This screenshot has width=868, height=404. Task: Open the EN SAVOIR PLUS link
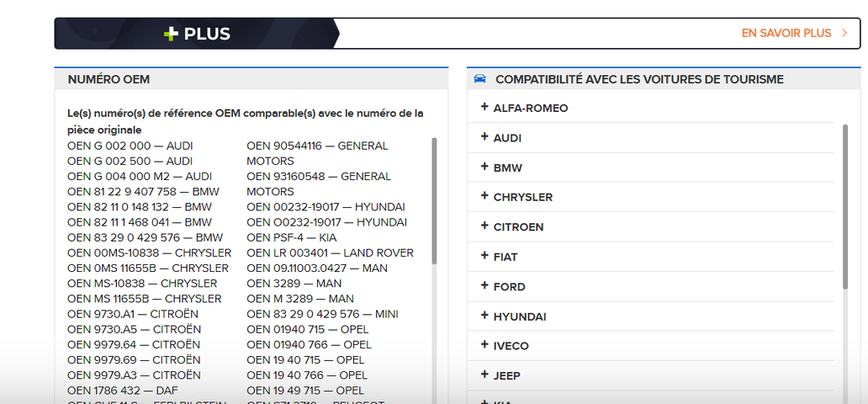coord(786,34)
